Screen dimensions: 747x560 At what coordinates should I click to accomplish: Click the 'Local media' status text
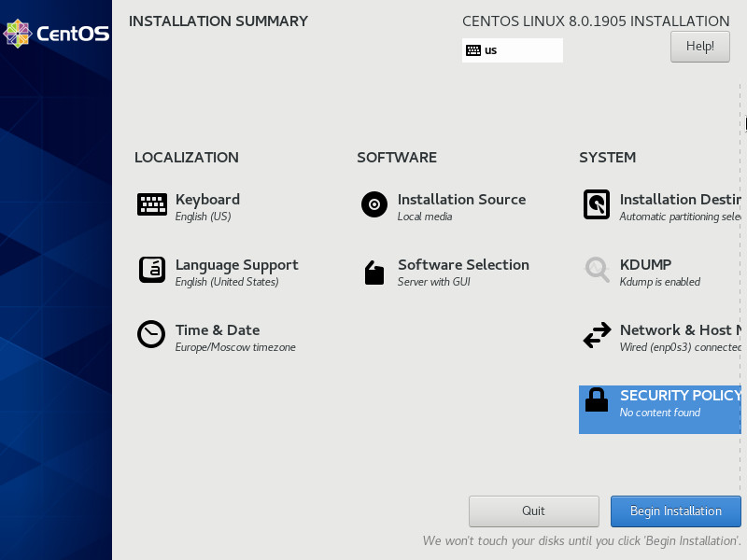click(425, 217)
